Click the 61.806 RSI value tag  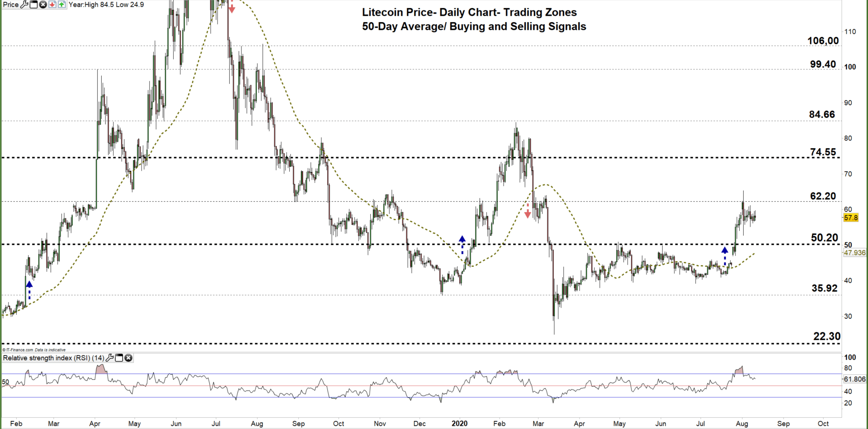pyautogui.click(x=854, y=379)
